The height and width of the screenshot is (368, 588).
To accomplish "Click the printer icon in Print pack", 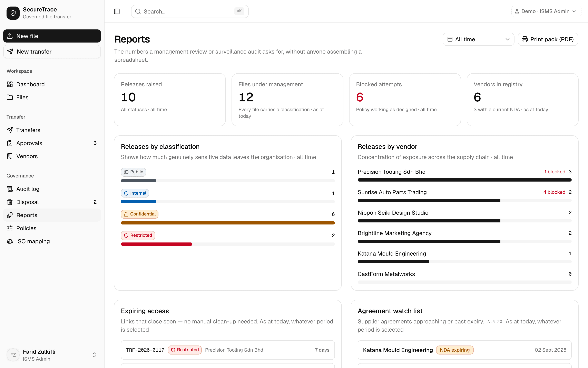I will [x=525, y=39].
